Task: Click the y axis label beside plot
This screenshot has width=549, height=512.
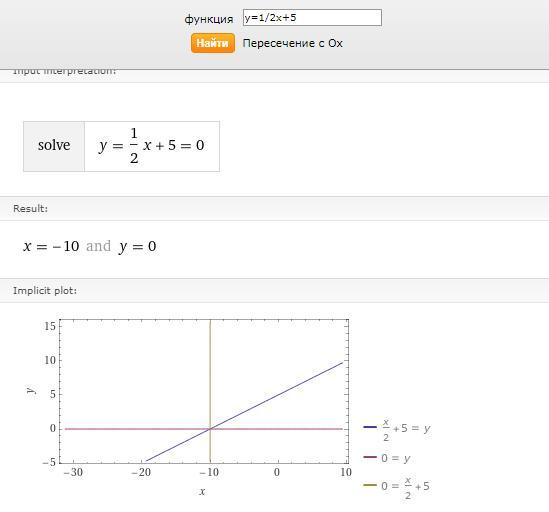Action: pyautogui.click(x=30, y=390)
